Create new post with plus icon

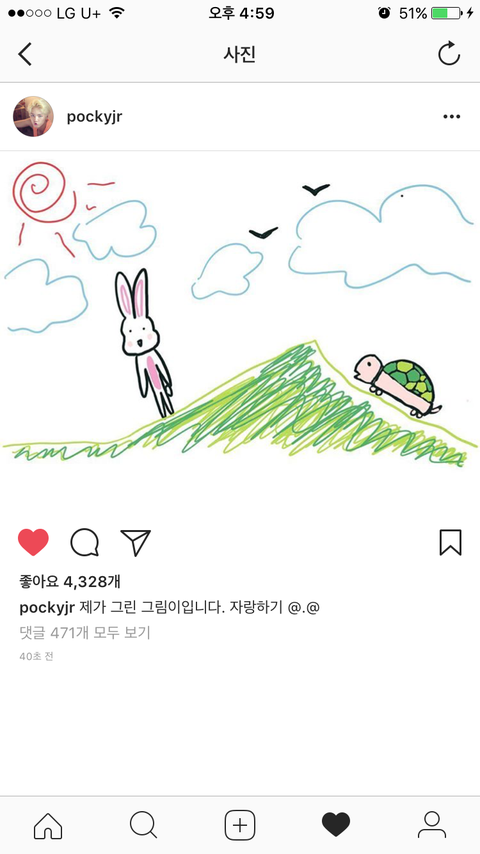click(240, 825)
